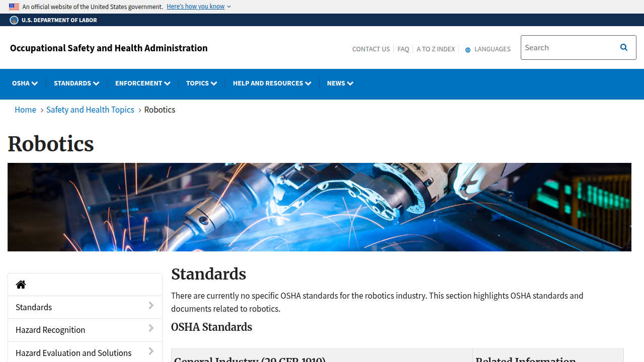Screen dimensions: 644x362
Task: Open Help and Resources dropdown
Action: 272,83
